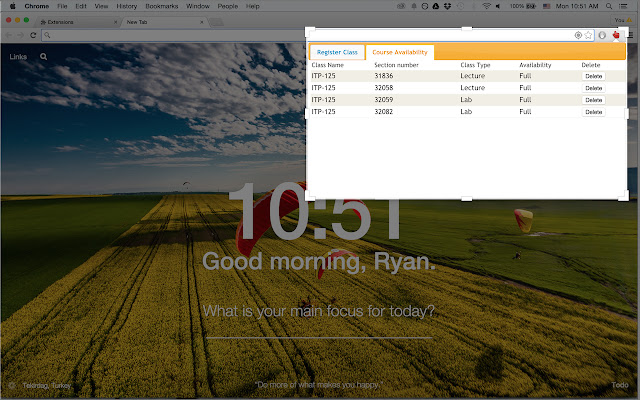This screenshot has width=640, height=400.
Task: Click section number 32082
Action: (x=384, y=111)
